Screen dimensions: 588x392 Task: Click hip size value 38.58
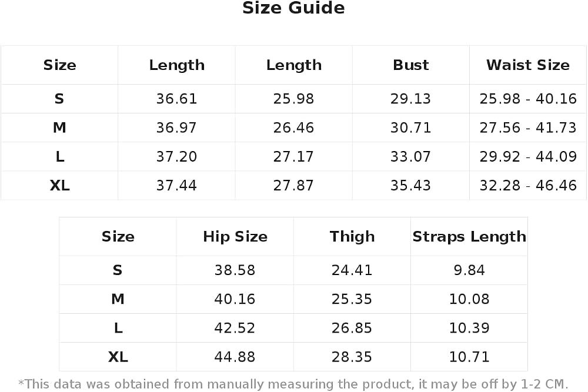[x=235, y=270]
